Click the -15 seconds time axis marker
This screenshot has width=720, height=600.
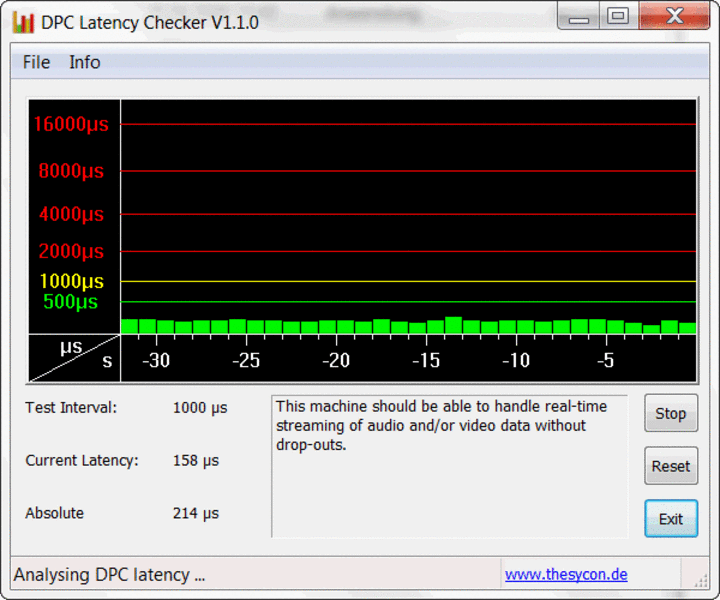426,360
